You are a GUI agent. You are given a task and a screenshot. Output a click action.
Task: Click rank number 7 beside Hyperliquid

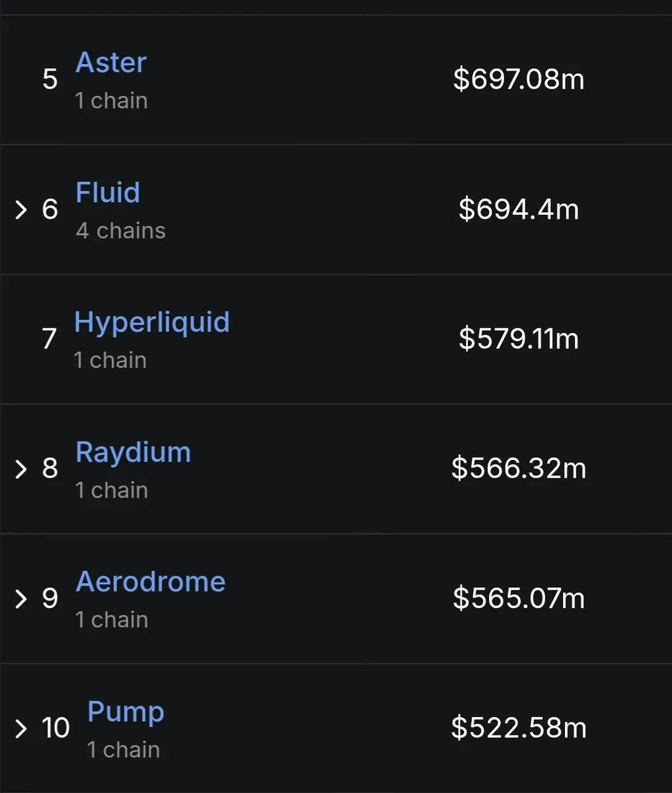(50, 339)
